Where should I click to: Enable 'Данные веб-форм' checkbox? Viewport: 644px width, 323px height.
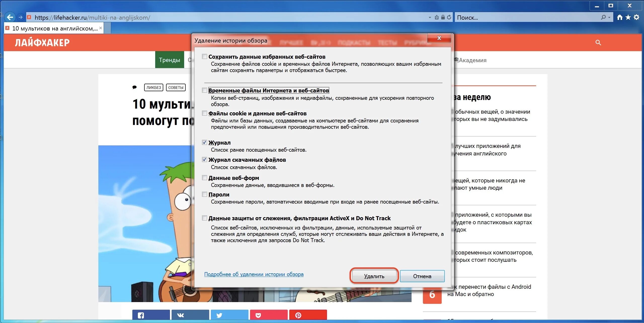point(205,178)
